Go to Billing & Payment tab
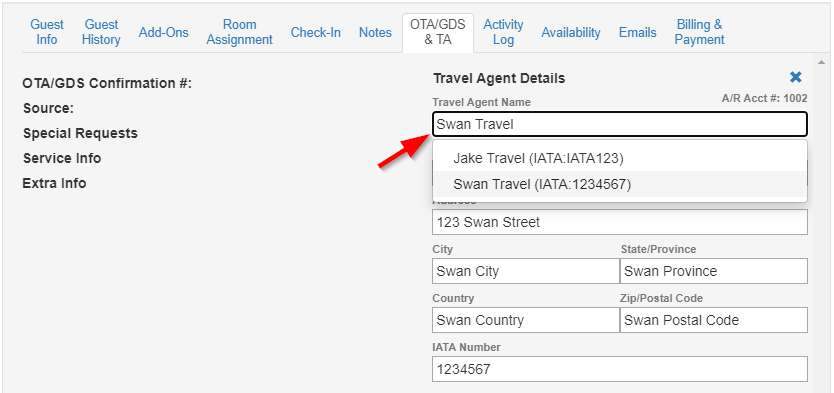834x393 pixels. (699, 32)
